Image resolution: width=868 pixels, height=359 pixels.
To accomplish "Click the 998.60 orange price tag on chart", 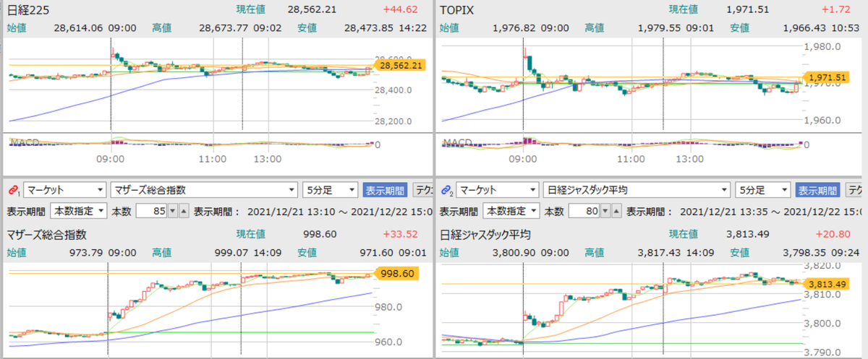I will point(396,274).
